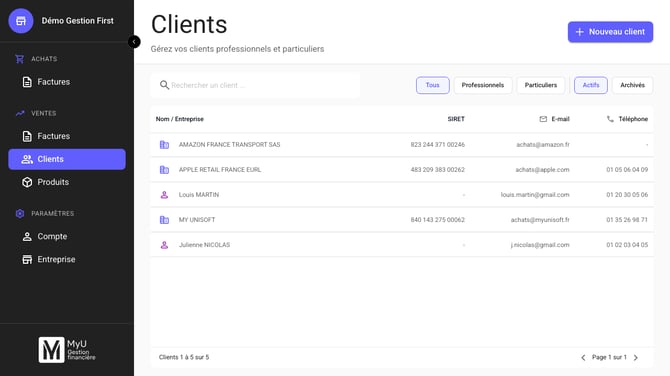Click phone number 01 02 03 04 05
The image size is (670, 376).
(x=627, y=245)
